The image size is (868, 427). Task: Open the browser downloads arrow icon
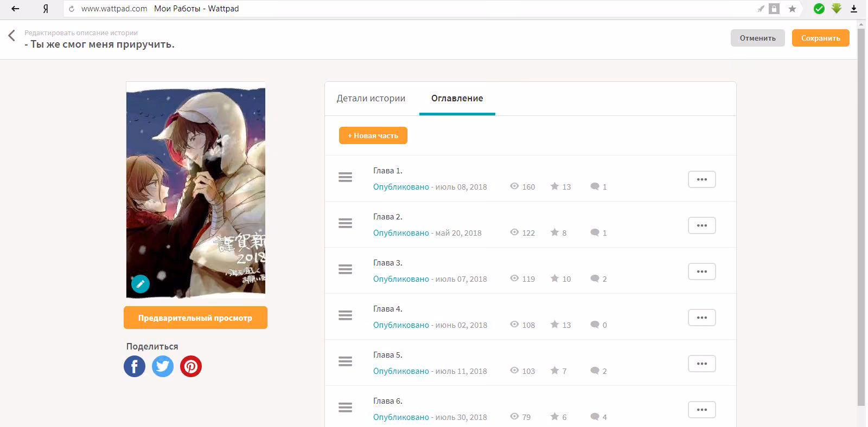[x=854, y=9]
